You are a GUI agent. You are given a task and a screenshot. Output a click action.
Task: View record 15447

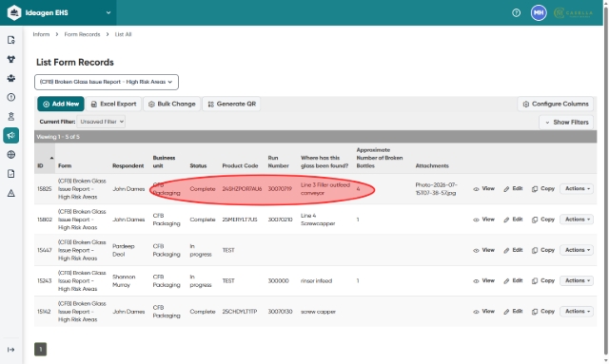pos(484,250)
